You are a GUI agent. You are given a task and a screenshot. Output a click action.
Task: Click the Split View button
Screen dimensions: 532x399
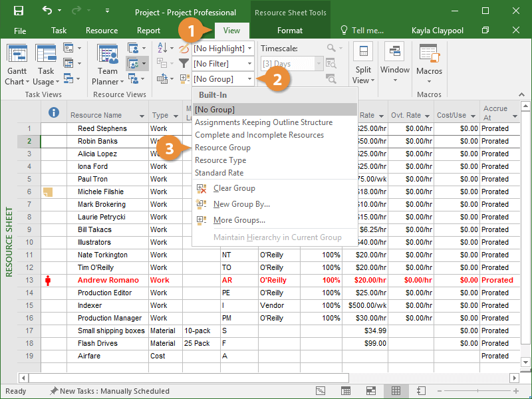click(x=363, y=65)
